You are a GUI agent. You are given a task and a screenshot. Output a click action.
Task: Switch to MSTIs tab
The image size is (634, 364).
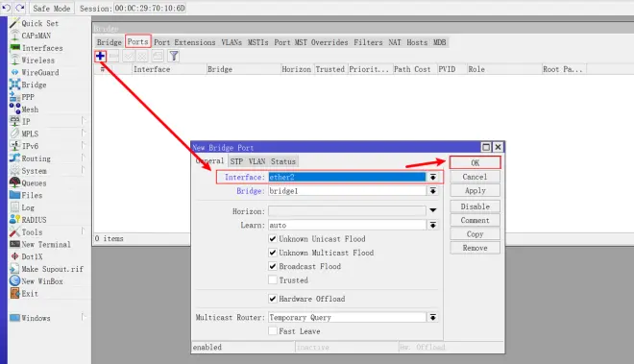point(258,42)
